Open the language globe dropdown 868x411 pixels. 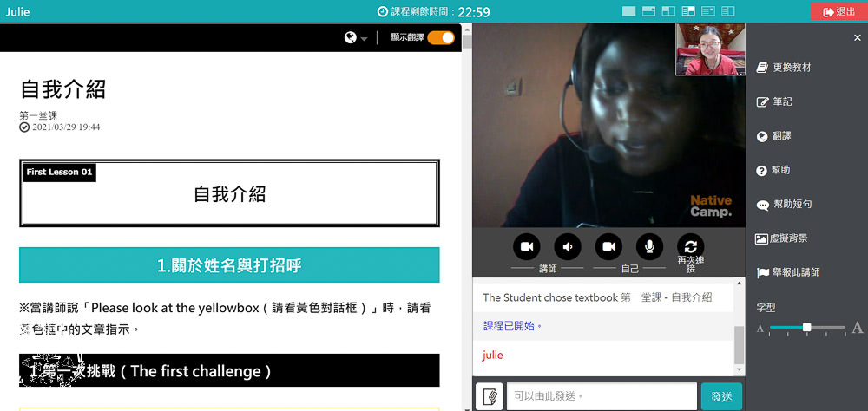(355, 38)
